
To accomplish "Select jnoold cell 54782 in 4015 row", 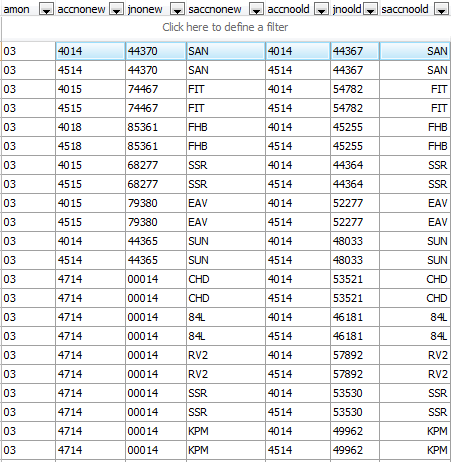I will click(x=355, y=89).
